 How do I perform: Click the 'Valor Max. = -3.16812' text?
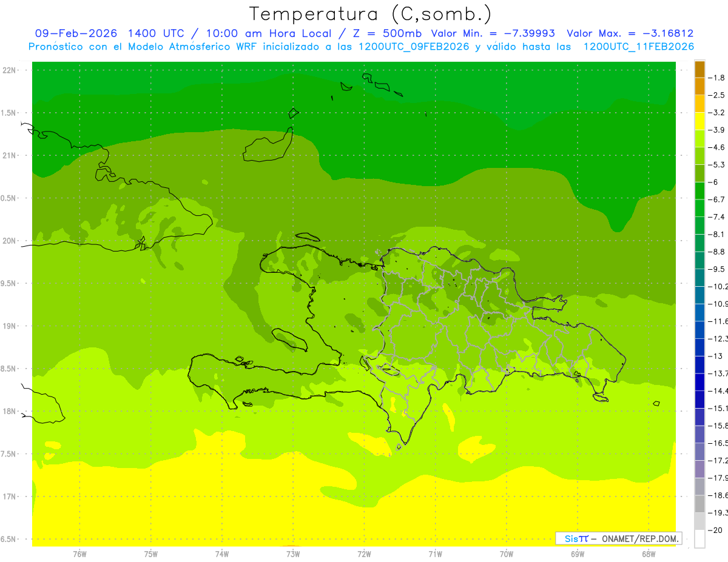(x=630, y=33)
